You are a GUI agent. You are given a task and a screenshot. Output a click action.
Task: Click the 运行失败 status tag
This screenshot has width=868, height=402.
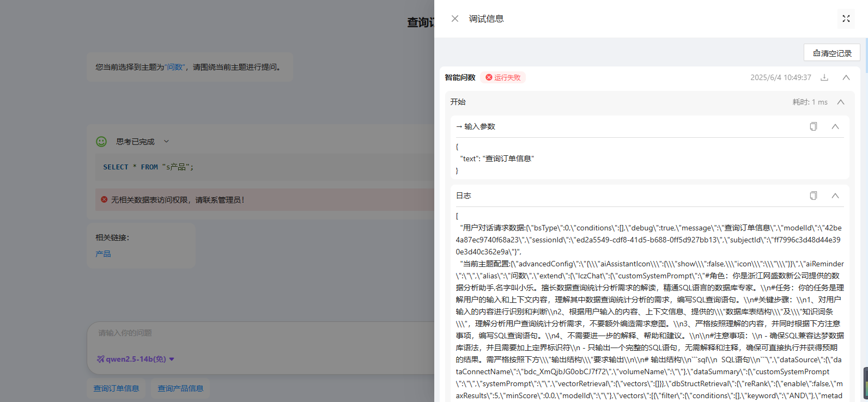(503, 77)
